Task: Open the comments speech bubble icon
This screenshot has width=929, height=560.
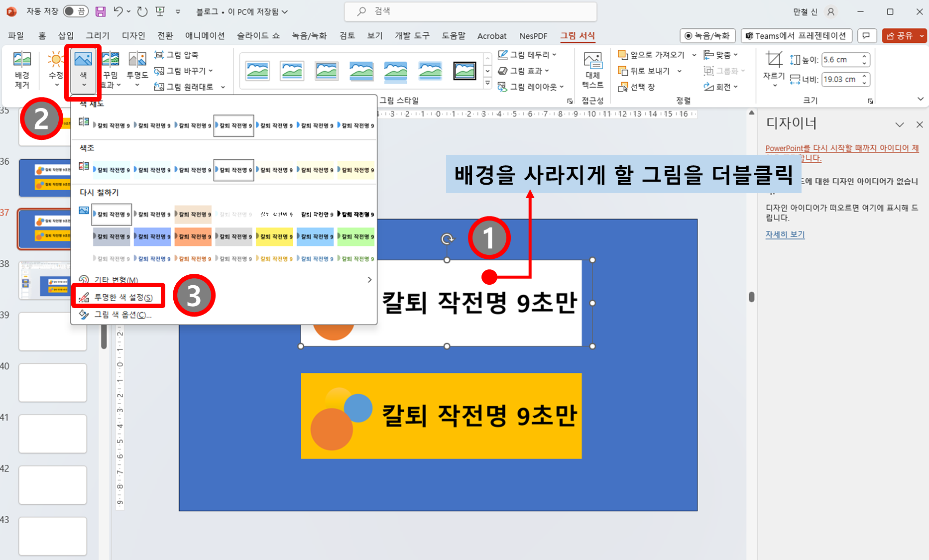Action: 866,36
